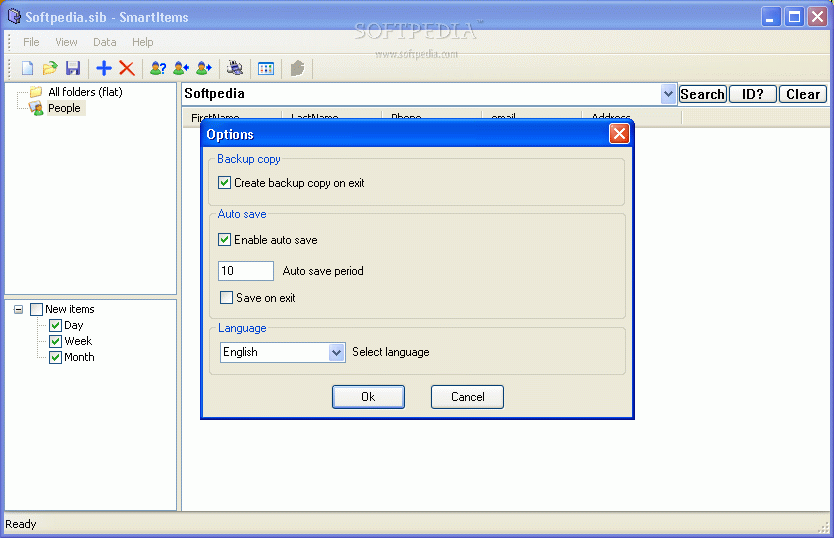834x538 pixels.
Task: Uncheck Enable auto save checkbox
Action: point(224,239)
